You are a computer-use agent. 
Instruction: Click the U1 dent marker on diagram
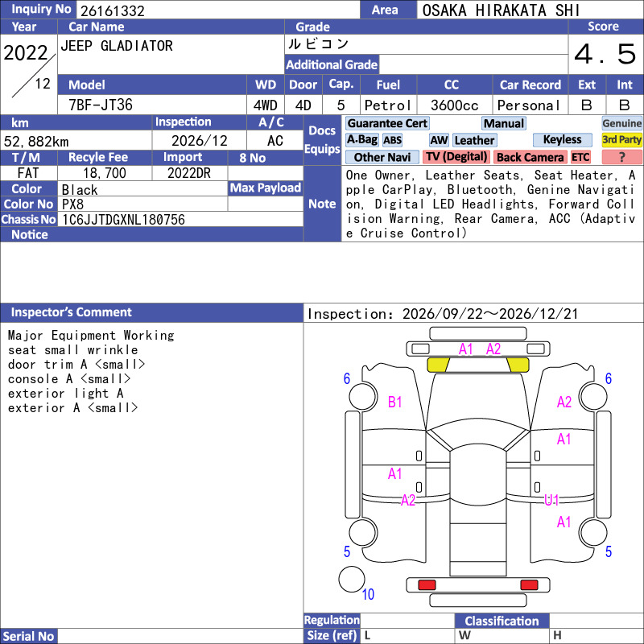(551, 500)
